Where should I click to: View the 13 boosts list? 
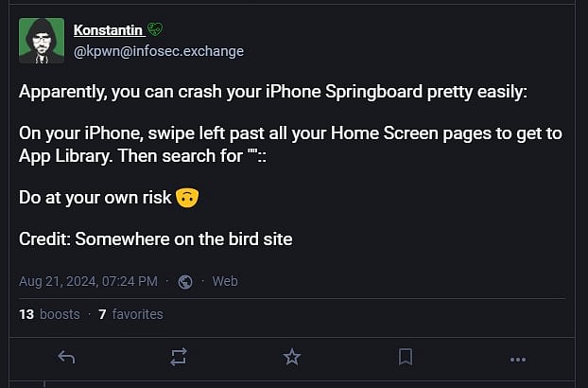[x=49, y=314]
